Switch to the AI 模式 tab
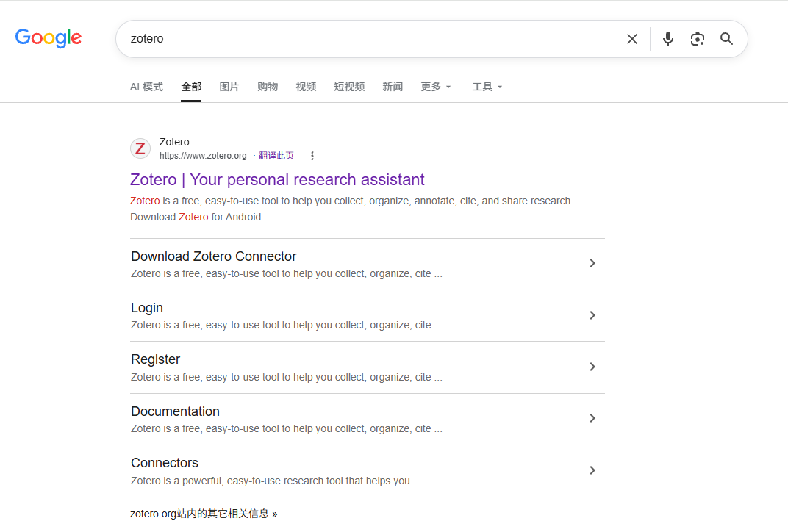Image resolution: width=788 pixels, height=532 pixels. tap(146, 87)
